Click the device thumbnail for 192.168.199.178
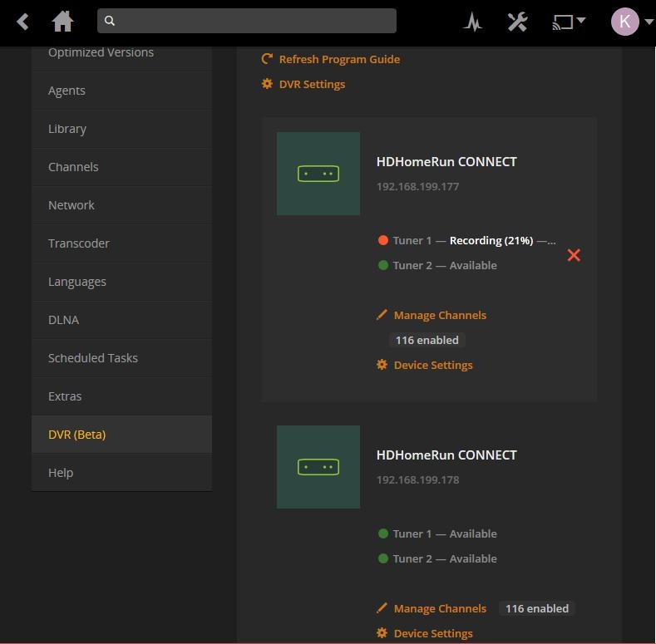The image size is (656, 644). coord(318,467)
